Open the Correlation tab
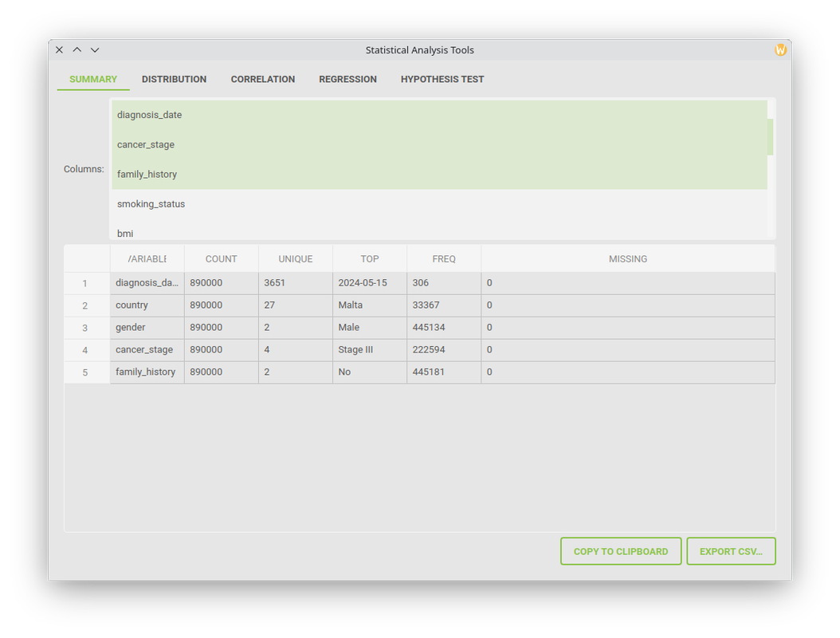 tap(262, 79)
